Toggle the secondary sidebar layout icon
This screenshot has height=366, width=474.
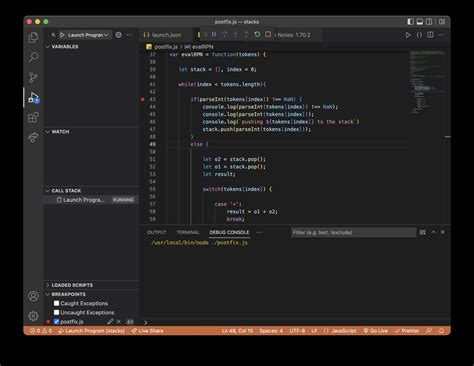tap(429, 22)
